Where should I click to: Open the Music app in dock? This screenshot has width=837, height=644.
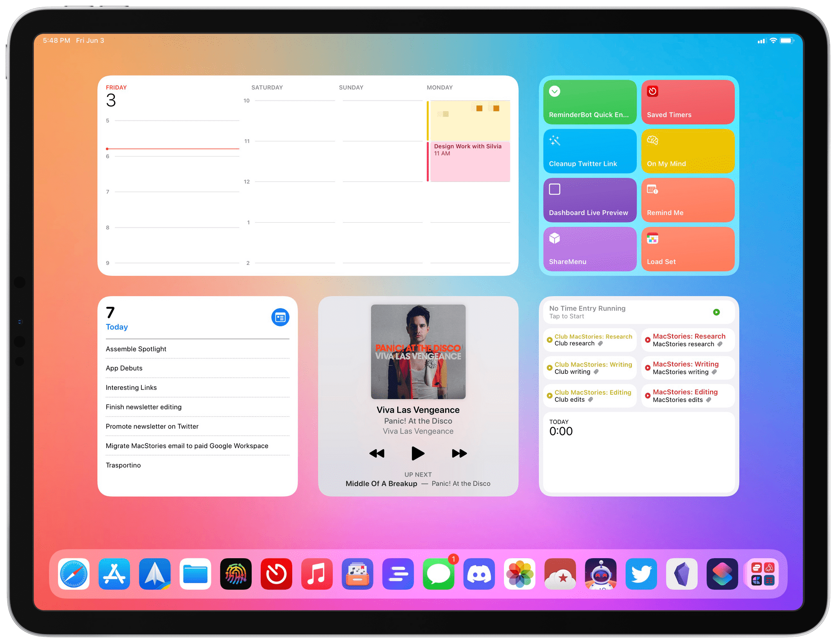(x=317, y=574)
